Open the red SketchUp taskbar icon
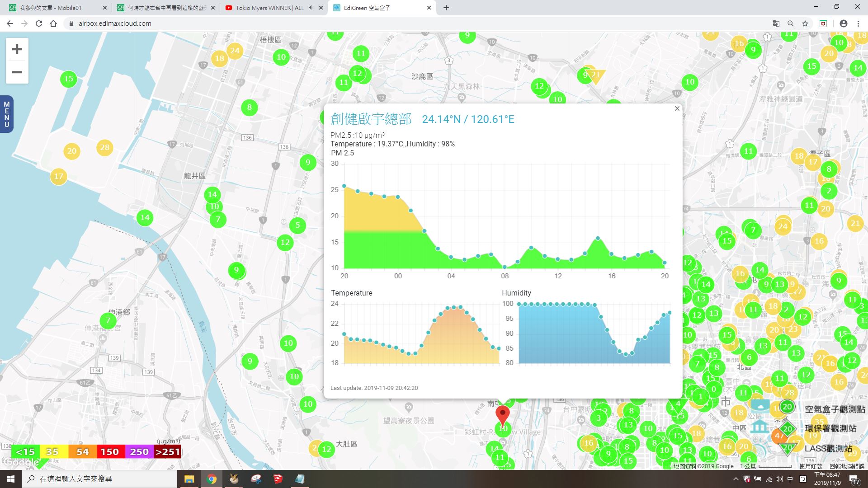 click(x=278, y=479)
